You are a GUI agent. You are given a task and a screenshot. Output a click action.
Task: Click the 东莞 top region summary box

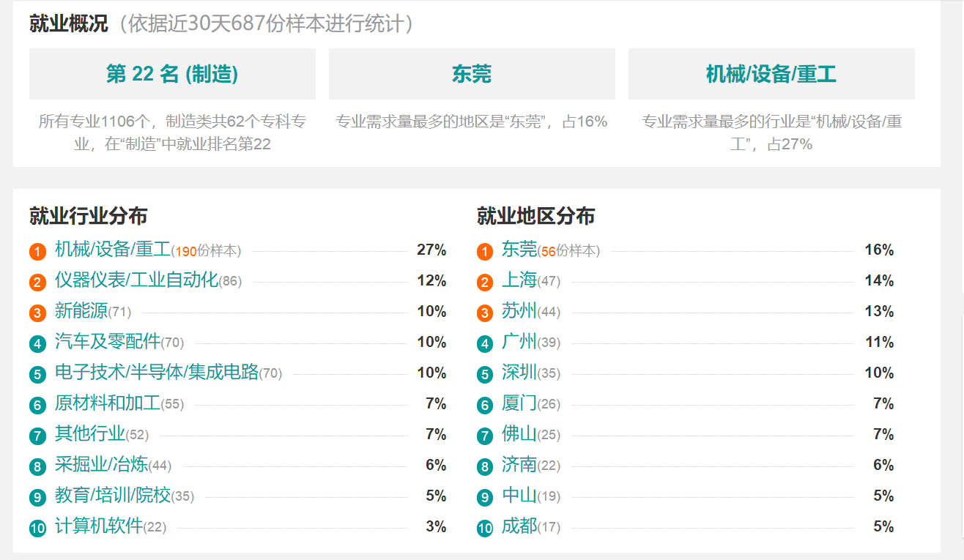tap(472, 74)
